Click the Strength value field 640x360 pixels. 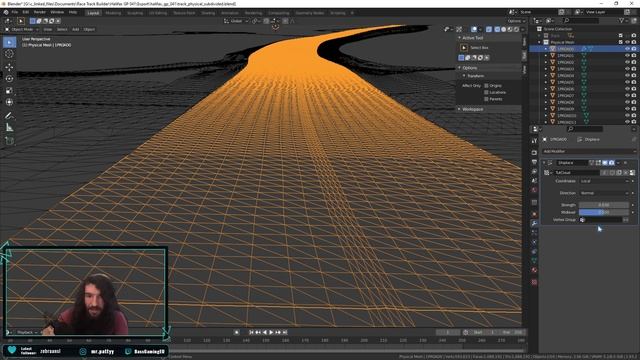604,205
